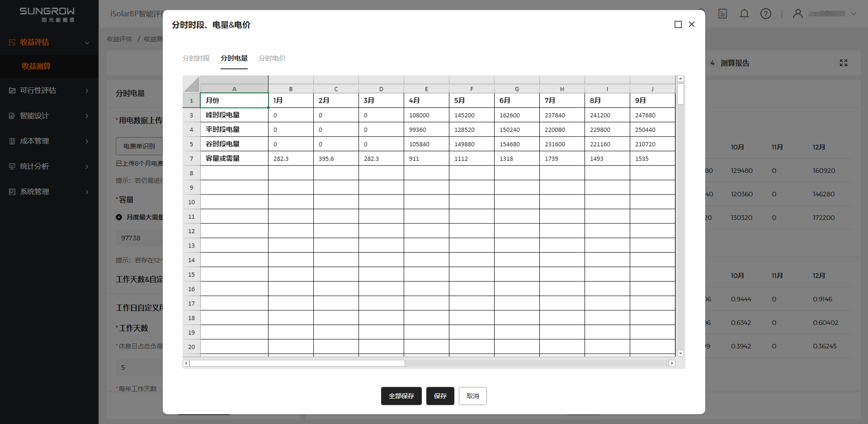
Task: Open the help question mark icon
Action: coord(766,14)
